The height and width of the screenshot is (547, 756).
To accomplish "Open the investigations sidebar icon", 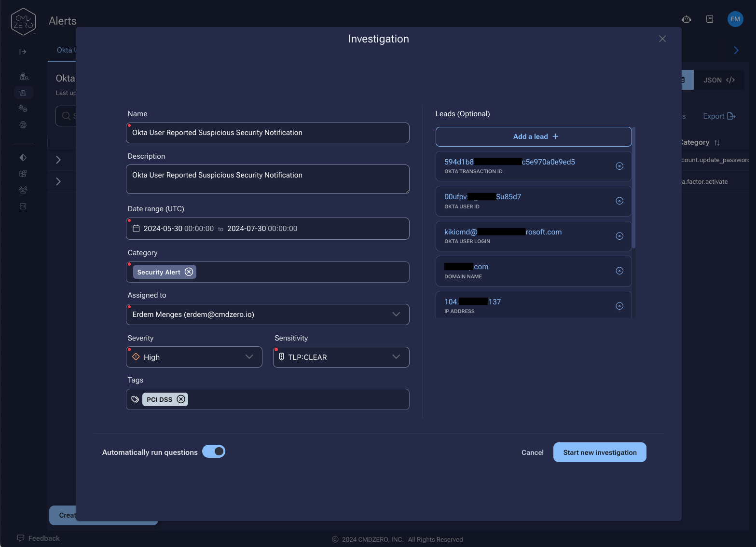I will (x=24, y=76).
